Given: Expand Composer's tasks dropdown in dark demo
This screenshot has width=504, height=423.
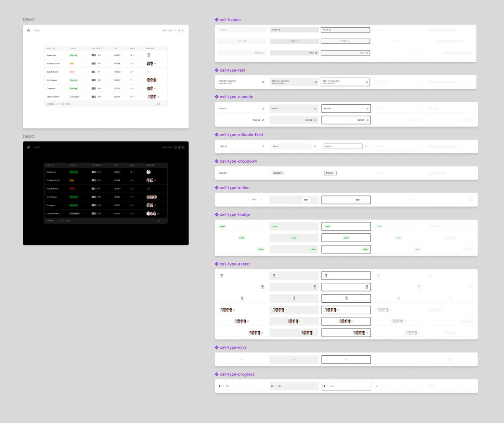Looking at the screenshot, I should (x=132, y=205).
